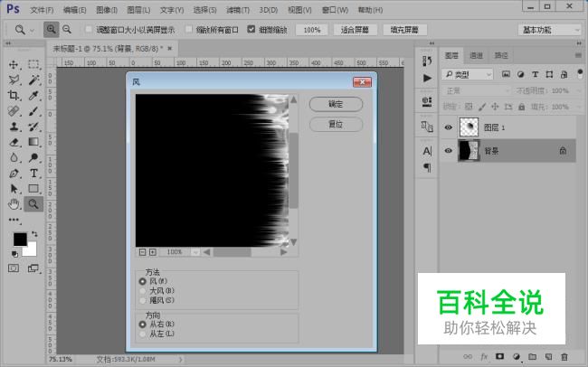
Task: Select the Zoom tool in toolbox
Action: click(x=33, y=204)
